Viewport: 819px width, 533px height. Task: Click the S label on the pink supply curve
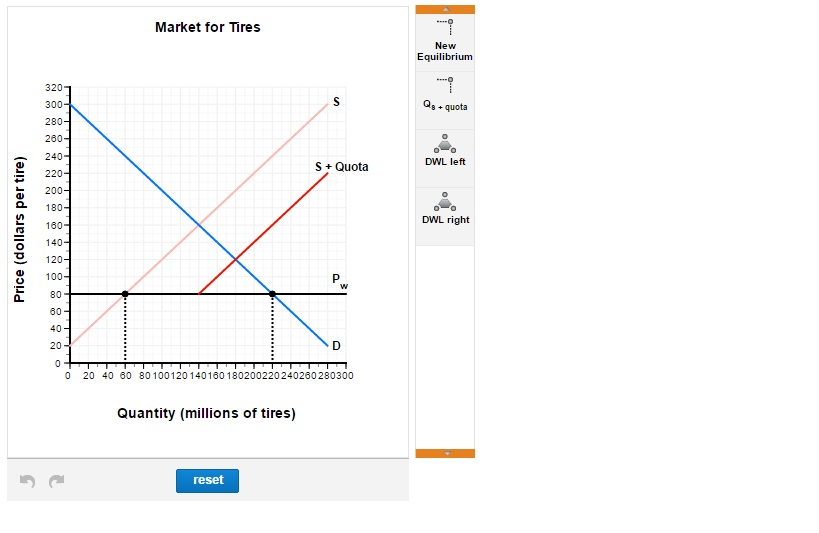(x=337, y=103)
